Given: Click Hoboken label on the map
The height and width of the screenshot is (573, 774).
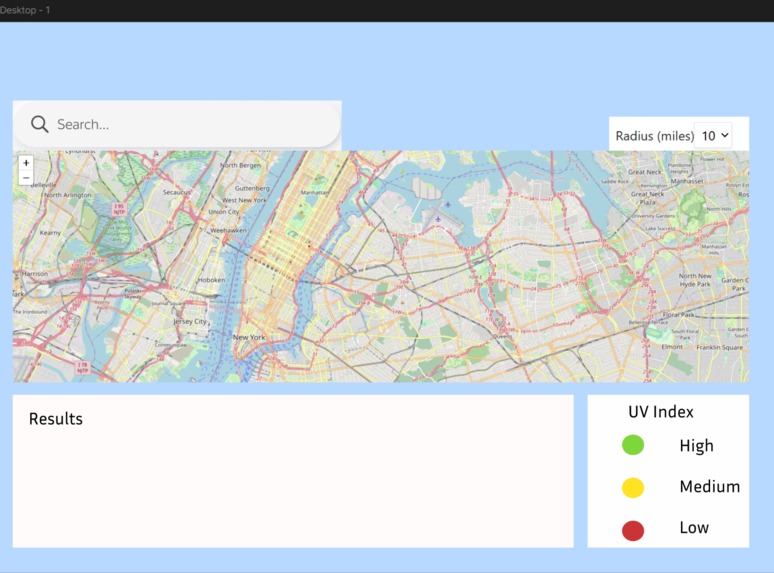Looking at the screenshot, I should [x=211, y=280].
